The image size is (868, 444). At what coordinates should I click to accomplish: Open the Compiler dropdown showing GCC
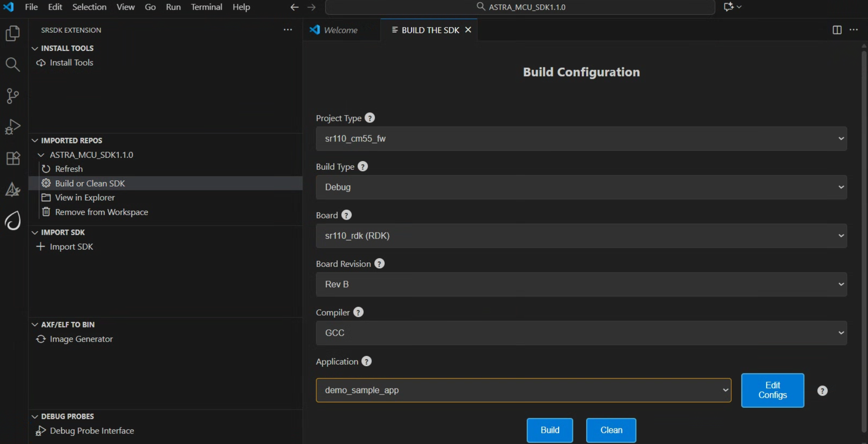581,333
